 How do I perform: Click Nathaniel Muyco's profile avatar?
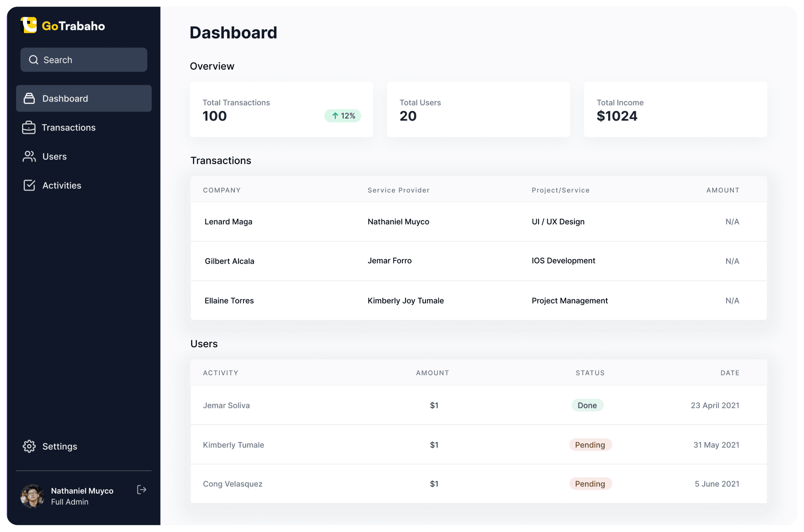[32, 496]
